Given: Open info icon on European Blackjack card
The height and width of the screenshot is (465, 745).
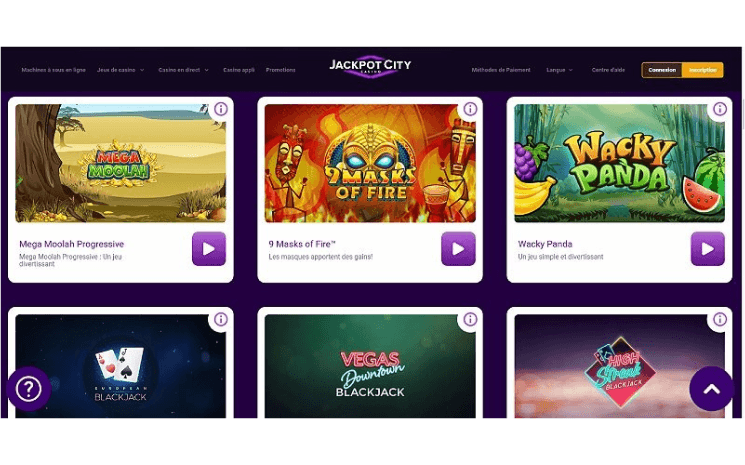Looking at the screenshot, I should [x=220, y=319].
